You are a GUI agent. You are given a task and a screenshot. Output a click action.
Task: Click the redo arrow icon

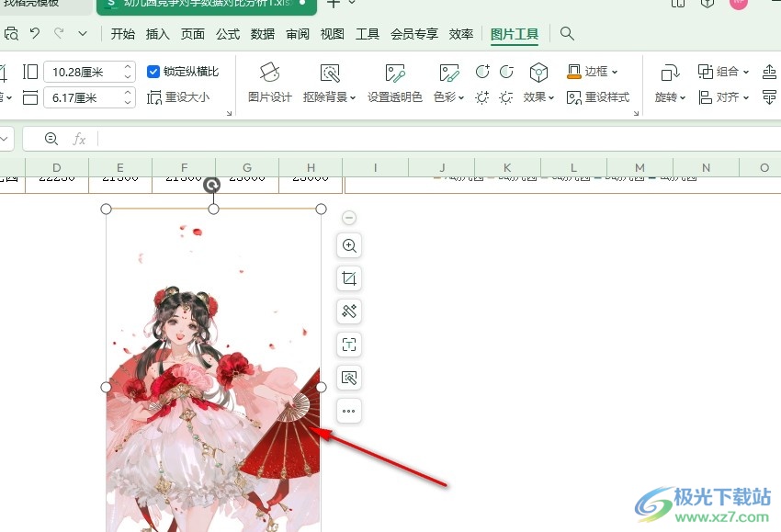[x=59, y=33]
